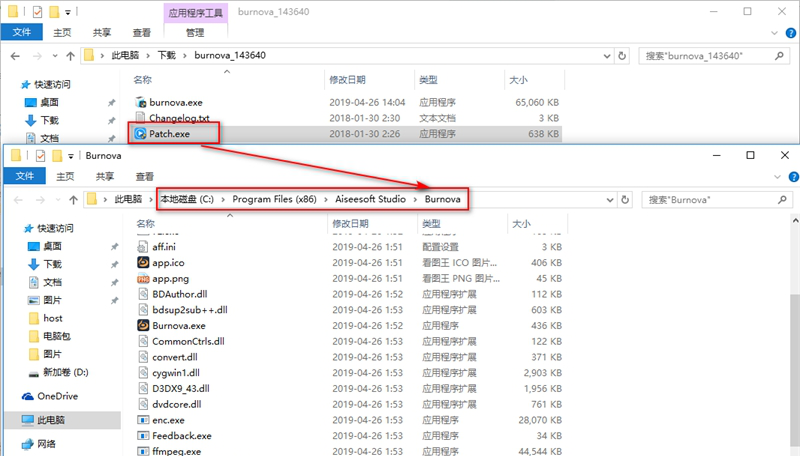This screenshot has height=474, width=800.
Task: Click the aff.ini file icon
Action: click(143, 246)
